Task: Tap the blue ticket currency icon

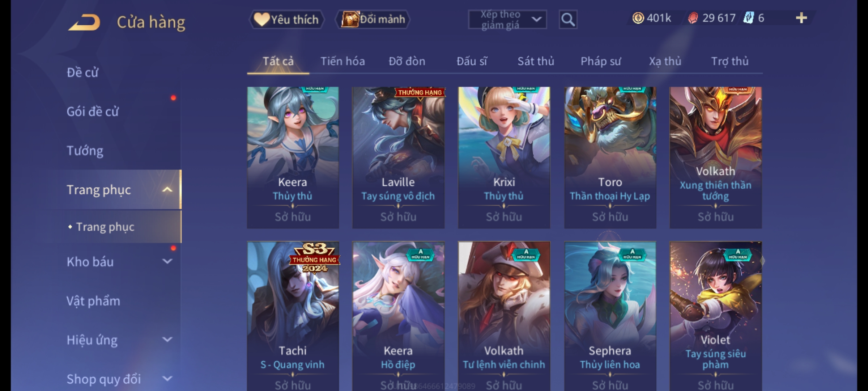Action: (x=748, y=18)
